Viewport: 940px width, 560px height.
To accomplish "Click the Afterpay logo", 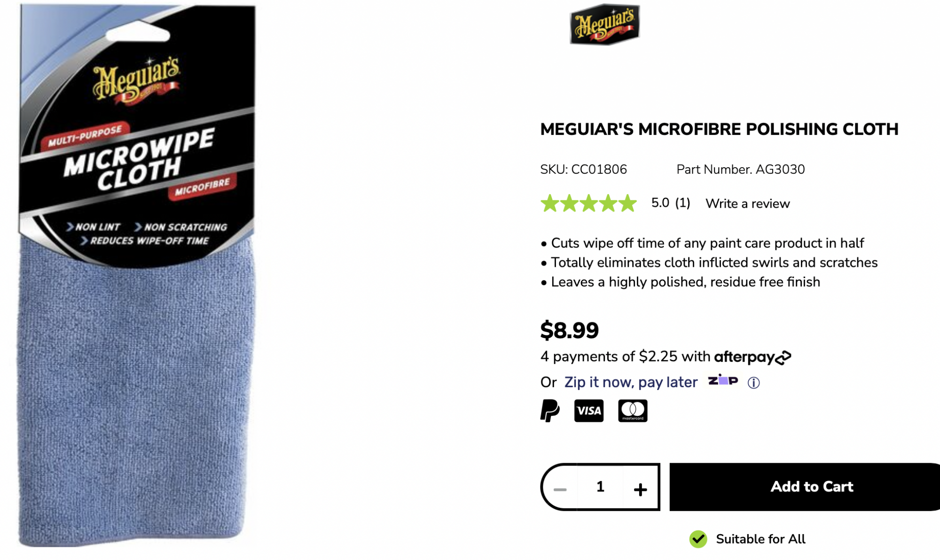I will click(752, 357).
